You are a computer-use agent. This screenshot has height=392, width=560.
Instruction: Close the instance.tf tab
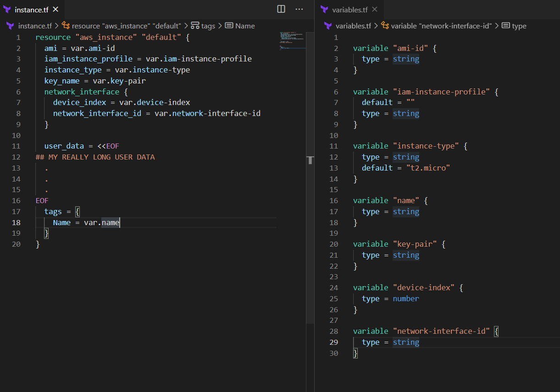pos(55,10)
